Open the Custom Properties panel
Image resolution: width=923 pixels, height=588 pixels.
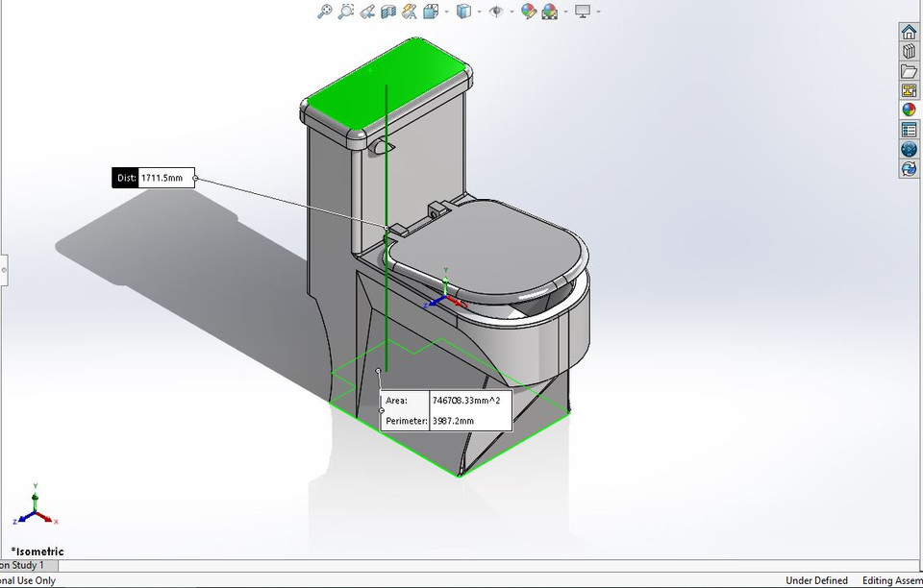(909, 129)
